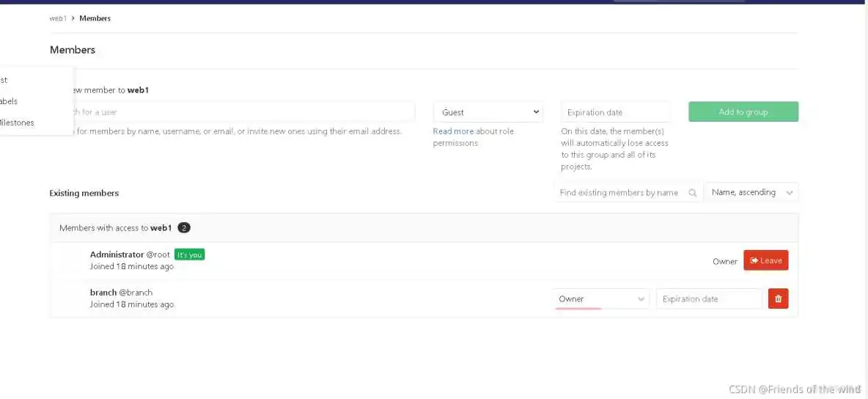
Task: Click the green It's you badge
Action: [x=189, y=255]
